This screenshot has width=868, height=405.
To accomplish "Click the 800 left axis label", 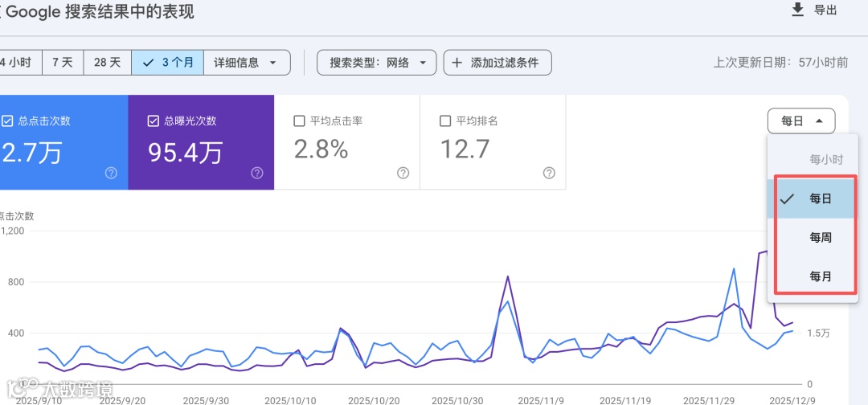I will pos(14,282).
